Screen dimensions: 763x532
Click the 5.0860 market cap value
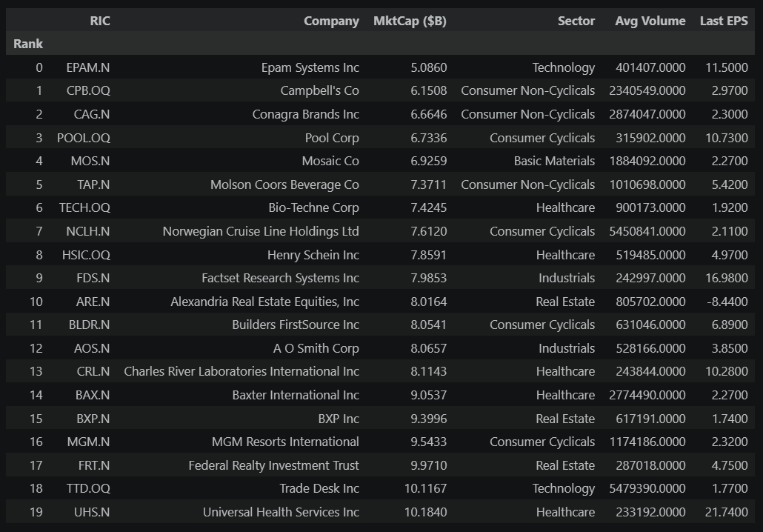(x=429, y=67)
